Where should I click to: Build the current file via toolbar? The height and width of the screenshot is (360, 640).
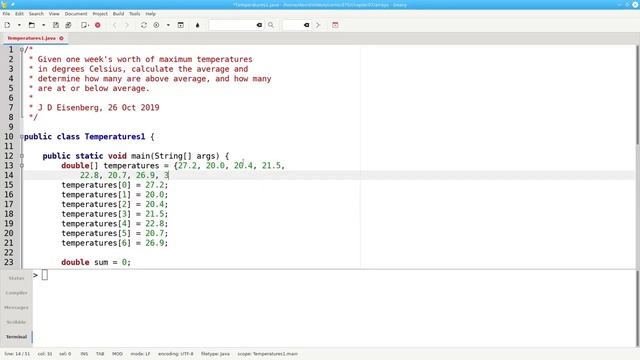156,25
